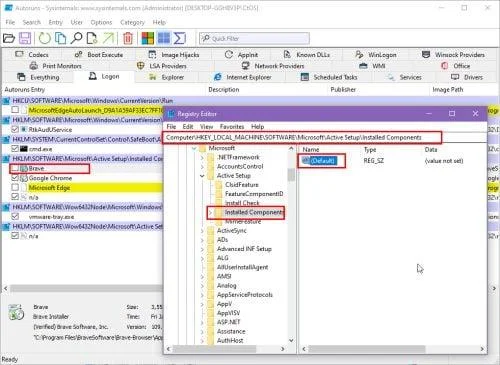Click the blue grid toolbar icon

164,38
